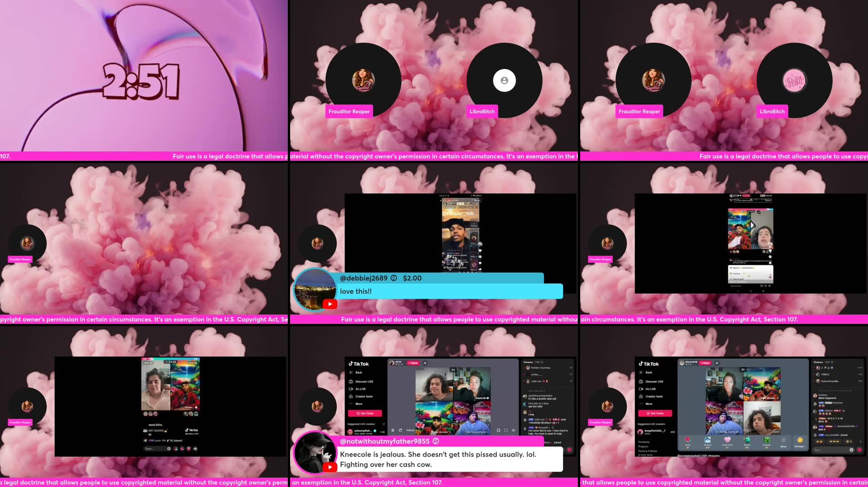Pause the FAITH live stream
The image size is (868, 487).
pos(393,430)
